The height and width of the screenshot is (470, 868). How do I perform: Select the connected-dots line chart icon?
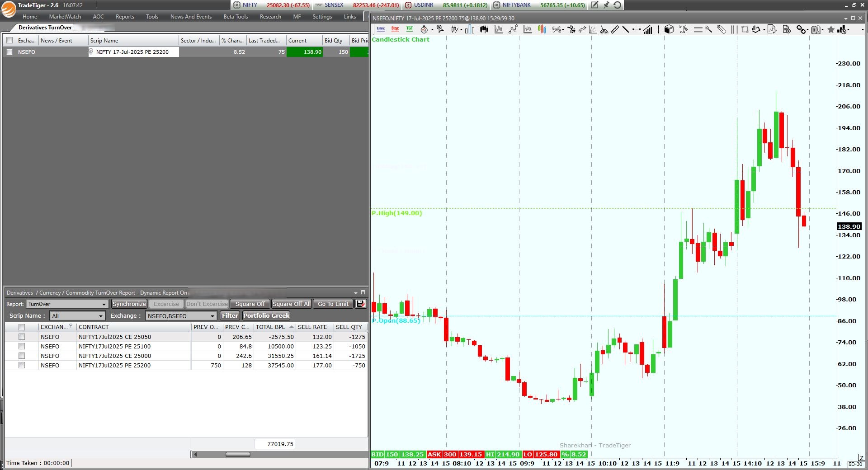pos(513,29)
